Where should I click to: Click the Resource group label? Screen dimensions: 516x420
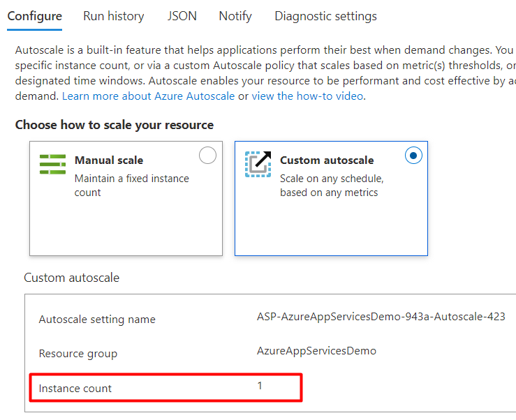point(78,354)
